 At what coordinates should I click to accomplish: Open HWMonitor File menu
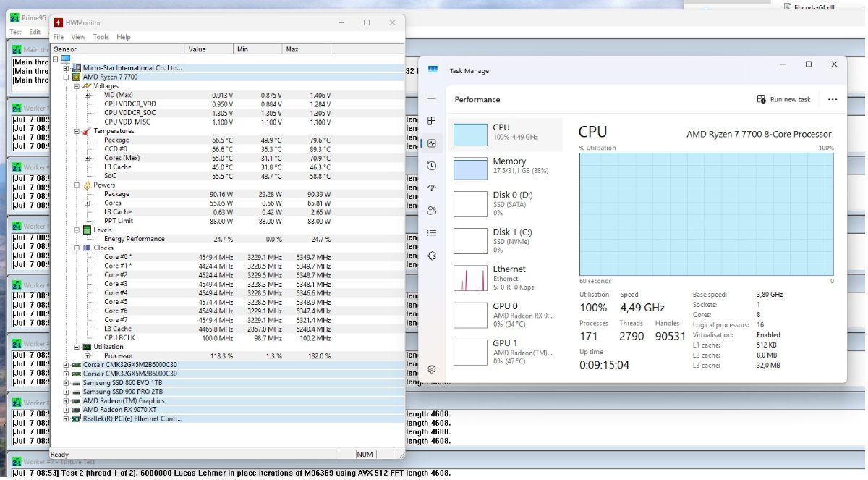click(59, 37)
